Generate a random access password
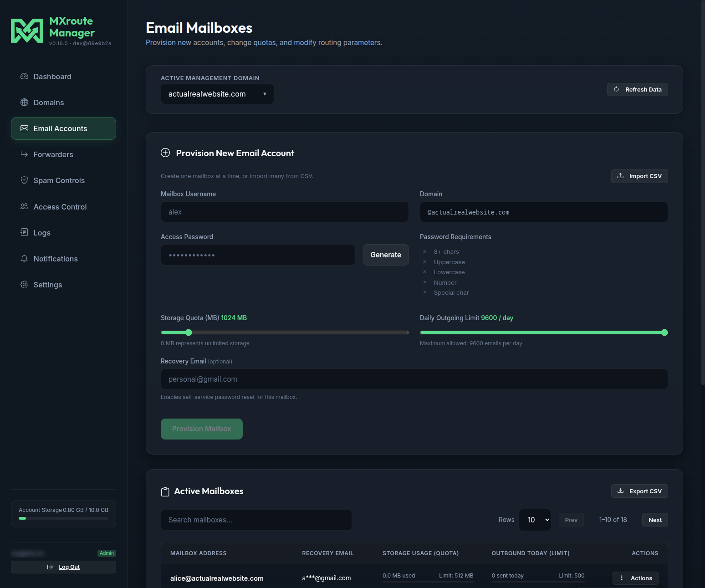The image size is (705, 588). coord(386,255)
